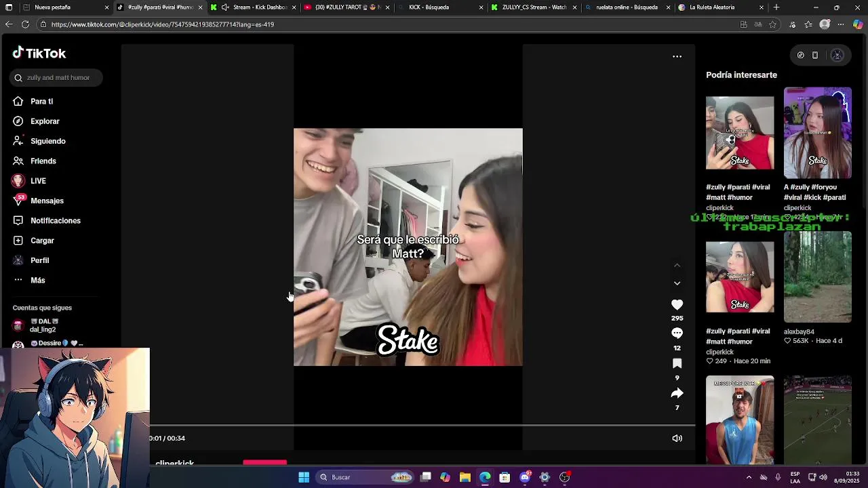Pause the playing Stake video

(408, 247)
